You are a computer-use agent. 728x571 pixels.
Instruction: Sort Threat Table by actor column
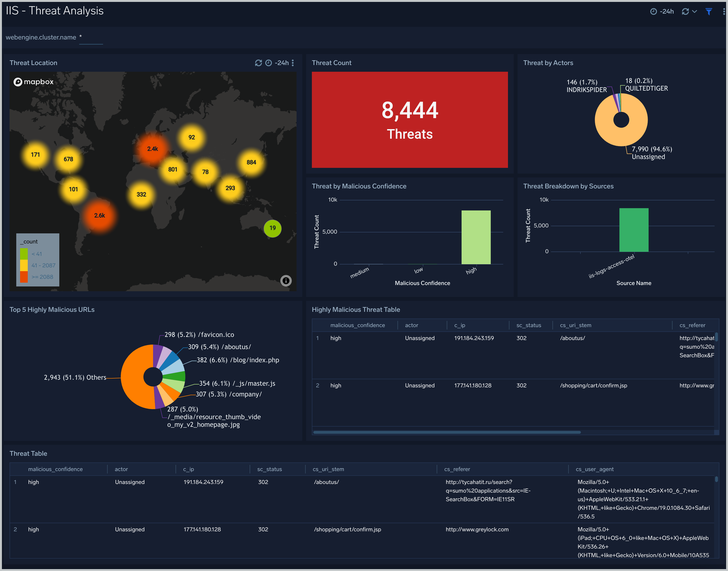pyautogui.click(x=121, y=469)
